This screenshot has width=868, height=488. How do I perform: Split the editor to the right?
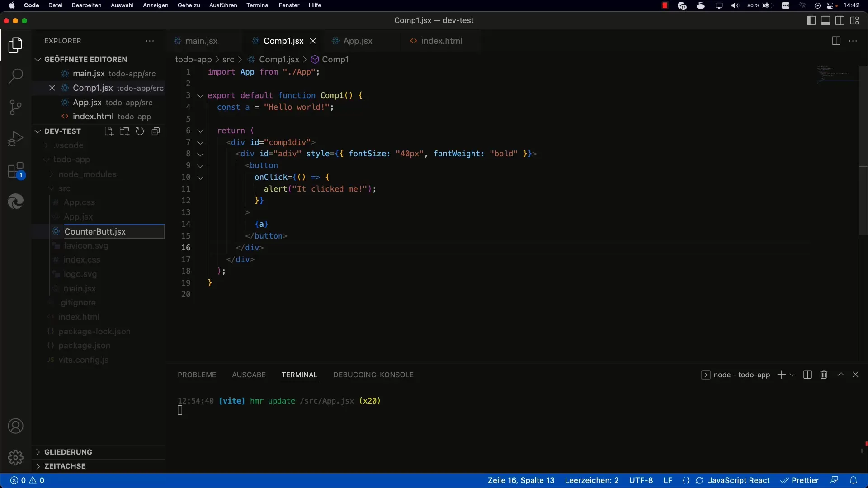[x=836, y=41]
